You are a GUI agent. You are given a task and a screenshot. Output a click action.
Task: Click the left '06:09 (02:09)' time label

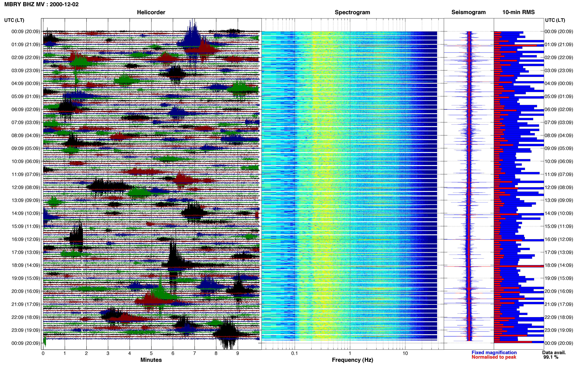point(26,109)
